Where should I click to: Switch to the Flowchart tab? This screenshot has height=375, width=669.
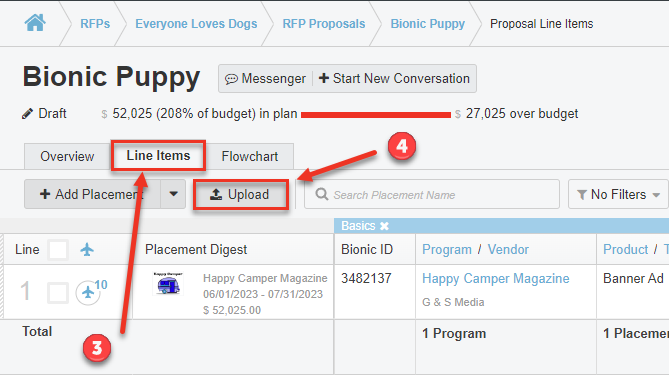pyautogui.click(x=250, y=157)
